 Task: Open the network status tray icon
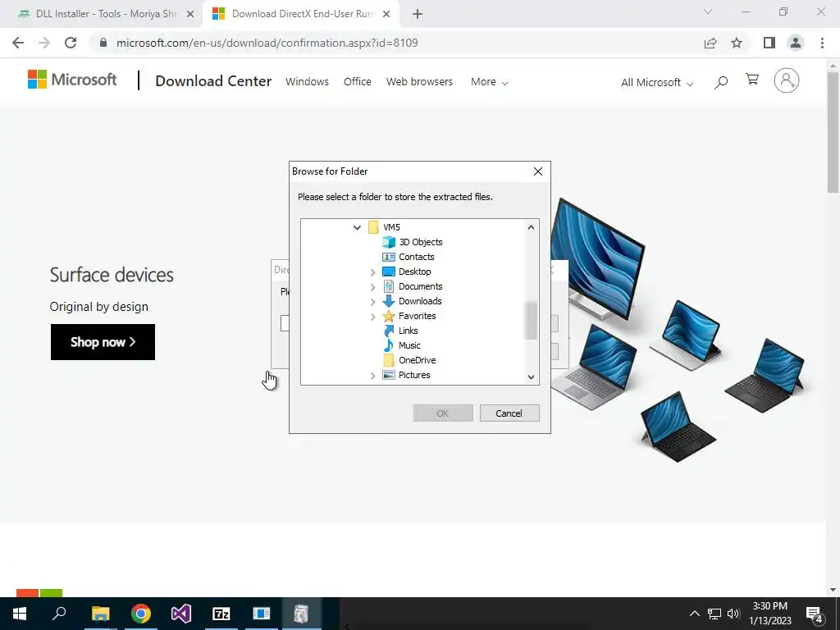pyautogui.click(x=714, y=614)
